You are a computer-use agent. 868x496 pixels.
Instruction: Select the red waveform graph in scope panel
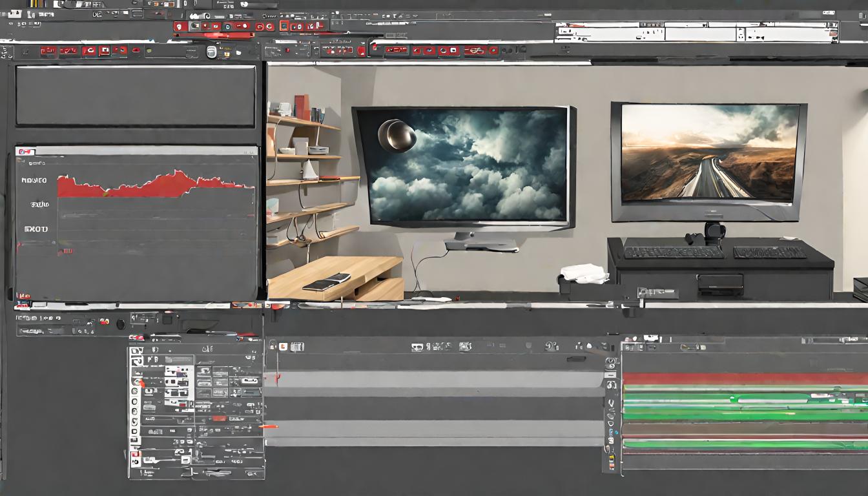(x=155, y=185)
